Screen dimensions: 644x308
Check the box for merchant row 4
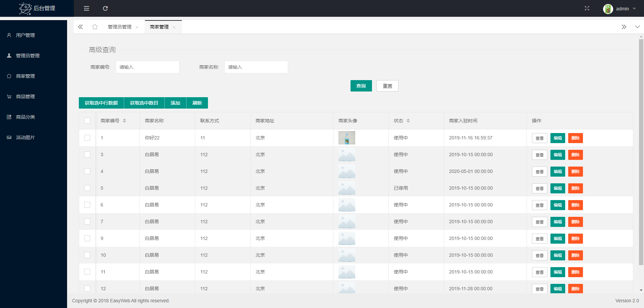(87, 171)
